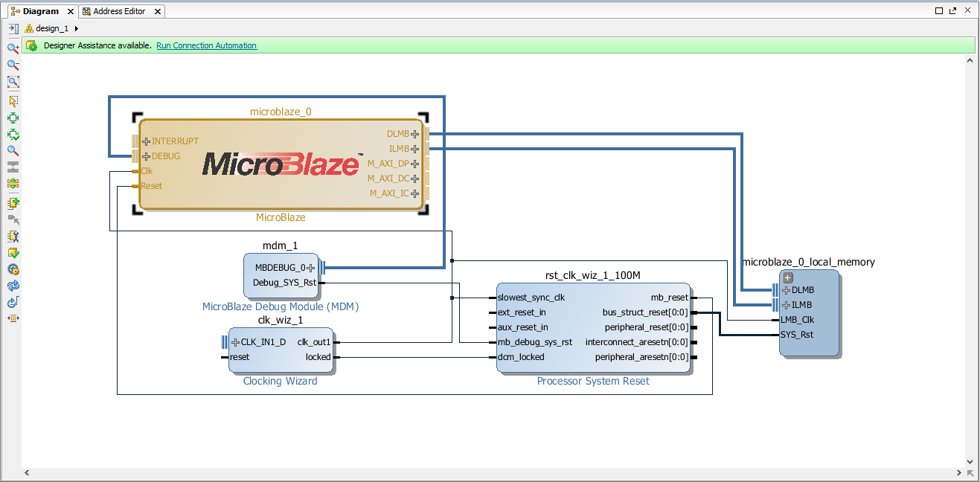
Task: Click the Zoom Fit toolbar icon
Action: pos(13,83)
